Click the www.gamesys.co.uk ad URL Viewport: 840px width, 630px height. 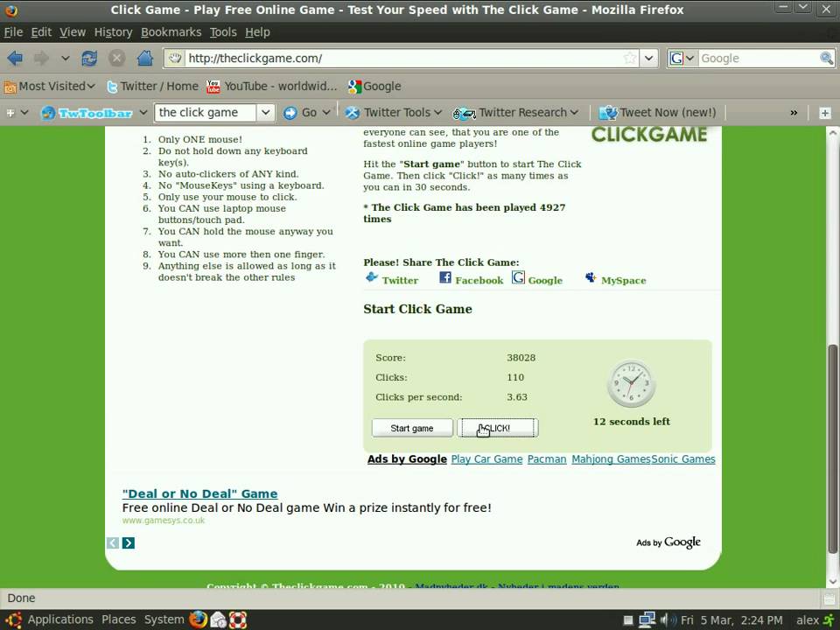click(x=164, y=520)
